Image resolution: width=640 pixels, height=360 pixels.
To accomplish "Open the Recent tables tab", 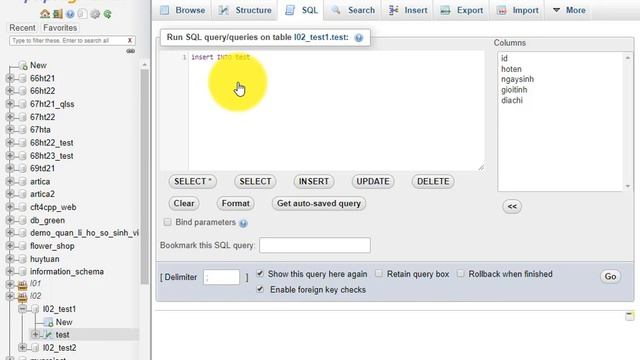I will point(22,28).
